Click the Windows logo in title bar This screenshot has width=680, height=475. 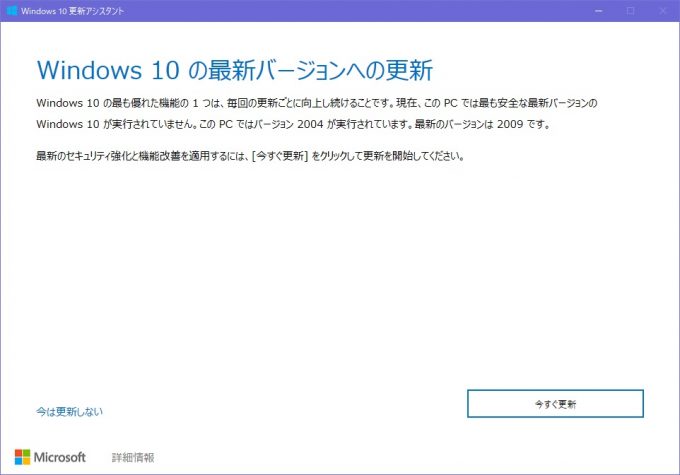point(12,11)
